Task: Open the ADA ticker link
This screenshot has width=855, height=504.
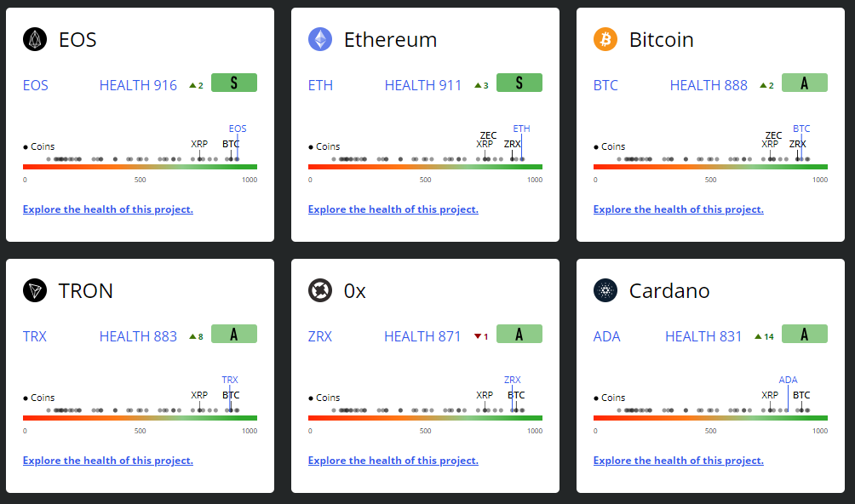Action: [606, 336]
